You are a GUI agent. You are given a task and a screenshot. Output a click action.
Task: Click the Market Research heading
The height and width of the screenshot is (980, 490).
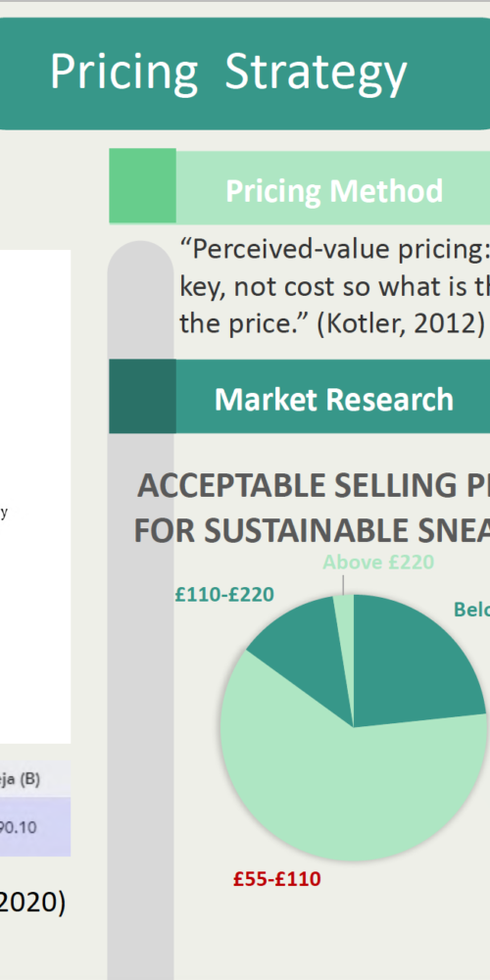coord(334,400)
